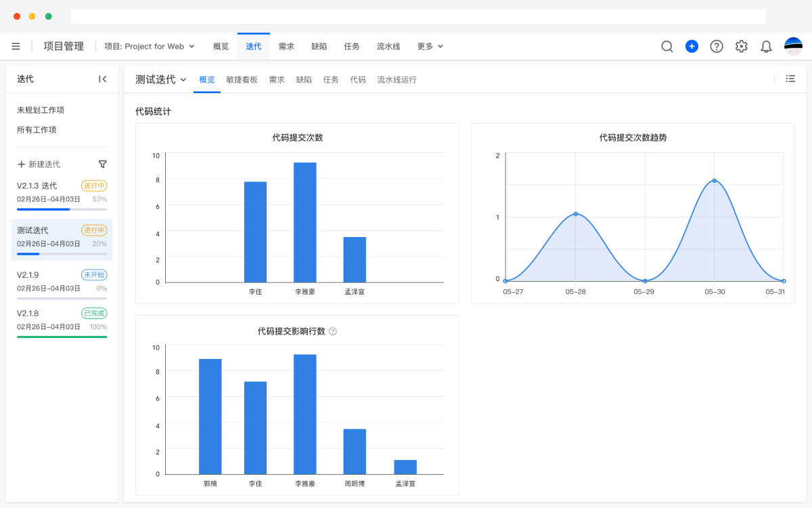Click the blue plus create button

click(x=692, y=46)
